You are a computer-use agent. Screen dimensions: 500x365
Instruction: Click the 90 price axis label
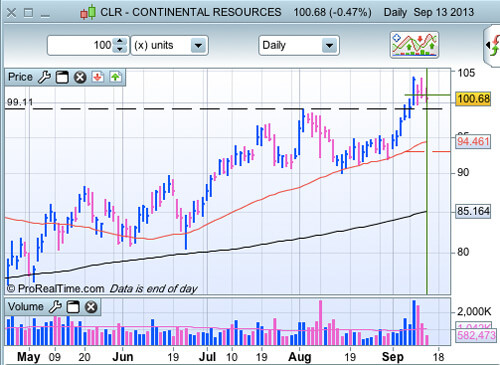(x=463, y=172)
